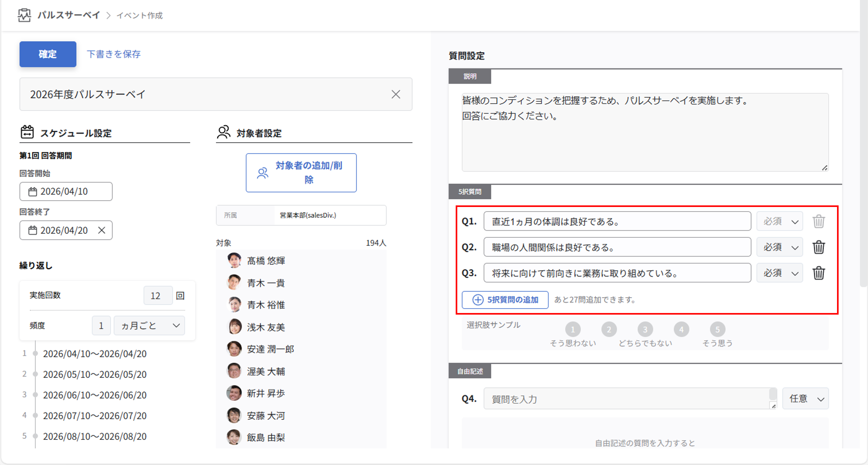This screenshot has width=868, height=465.
Task: Open the 頻度 dropdown showing ヵ月ごと
Action: tap(149, 325)
